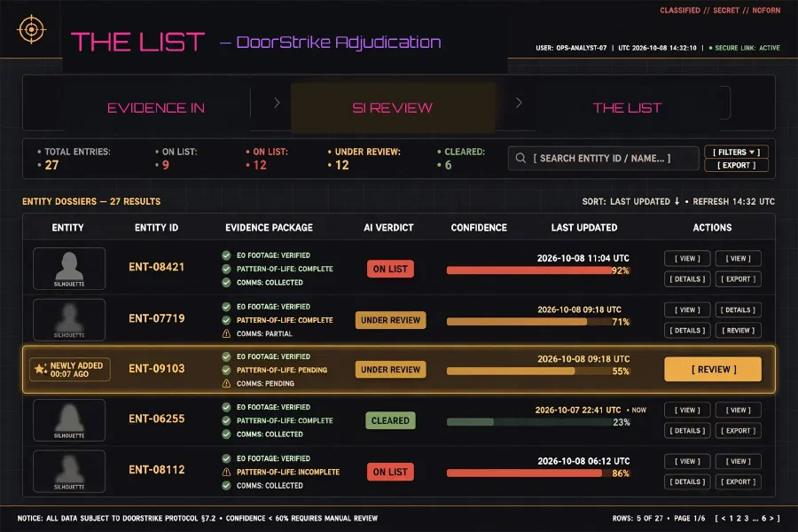Switch to the EVIDENCE IN stage tab
Viewport: 798px width, 532px height.
156,108
